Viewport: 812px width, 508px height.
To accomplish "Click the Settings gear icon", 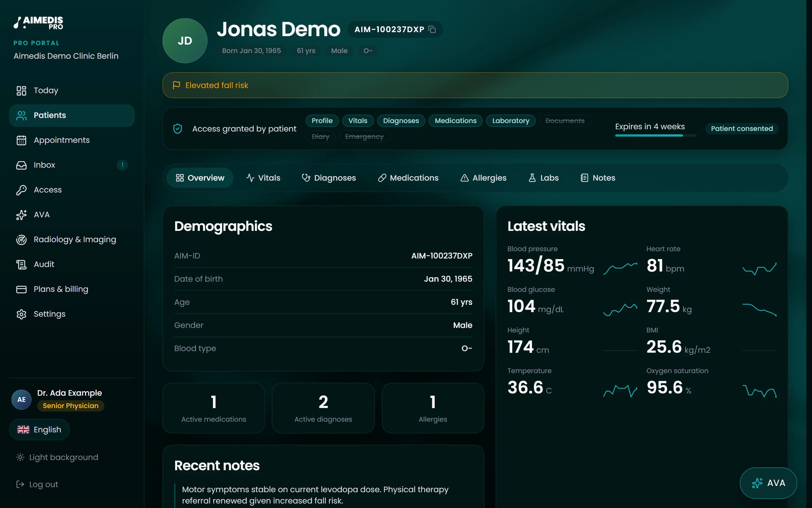I will [x=21, y=314].
